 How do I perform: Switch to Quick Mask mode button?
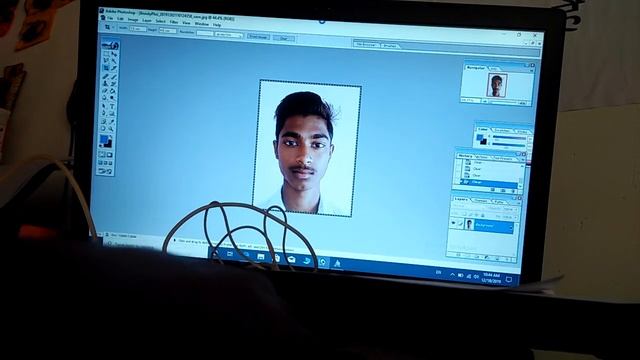click(109, 155)
